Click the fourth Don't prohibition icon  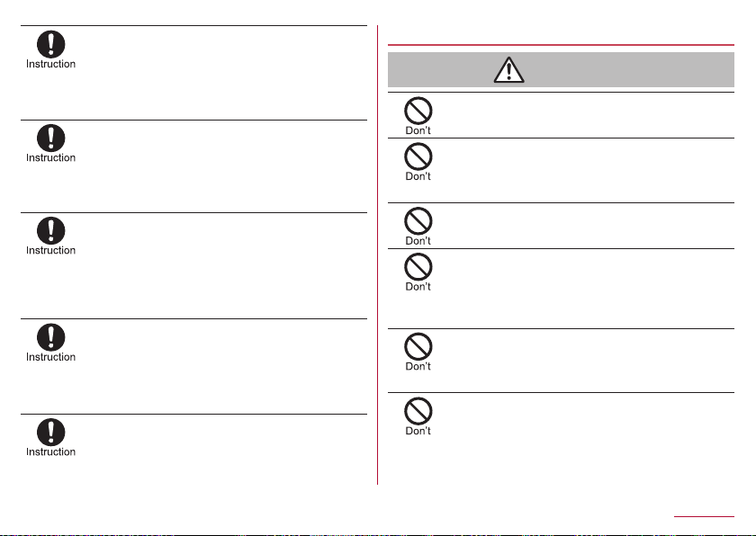pyautogui.click(x=418, y=267)
